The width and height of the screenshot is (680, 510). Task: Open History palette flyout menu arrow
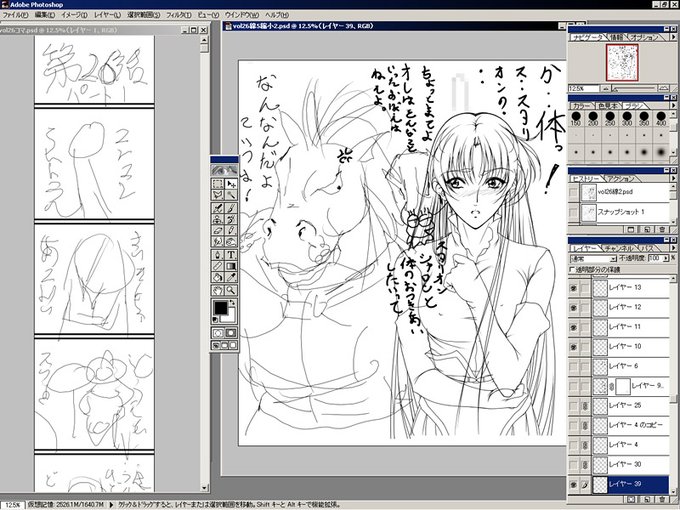click(x=673, y=178)
